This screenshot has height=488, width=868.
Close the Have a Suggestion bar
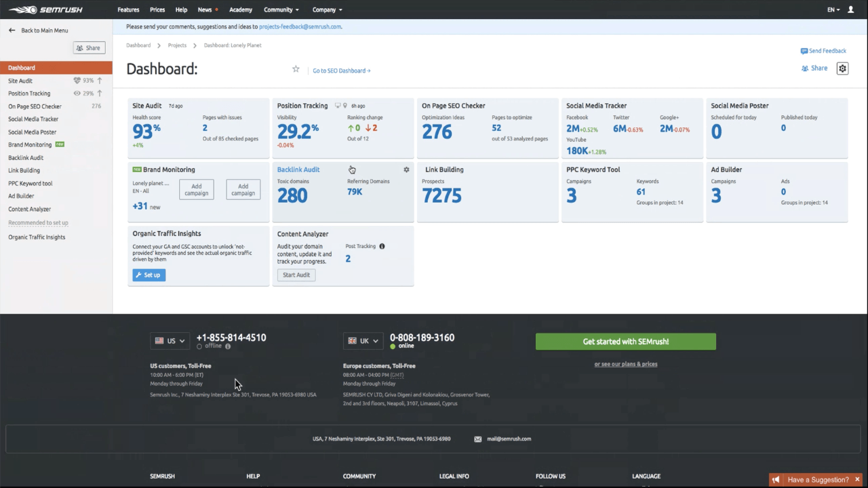[857, 480]
